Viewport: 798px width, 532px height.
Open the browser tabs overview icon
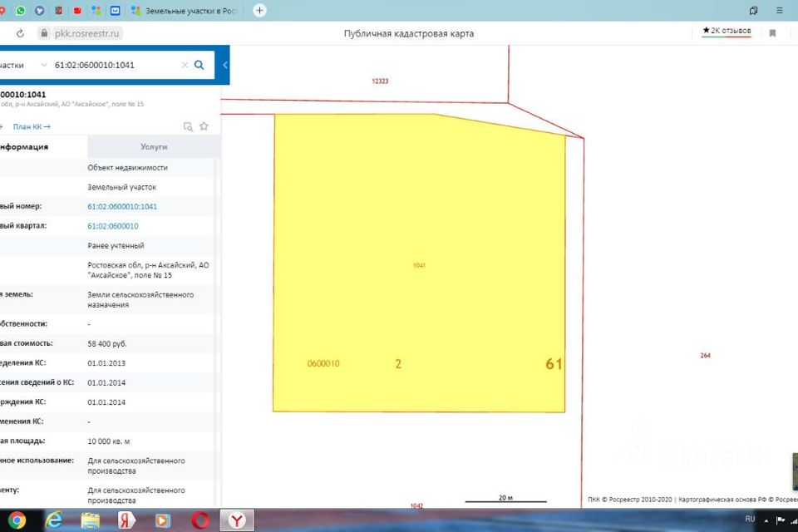click(x=753, y=10)
